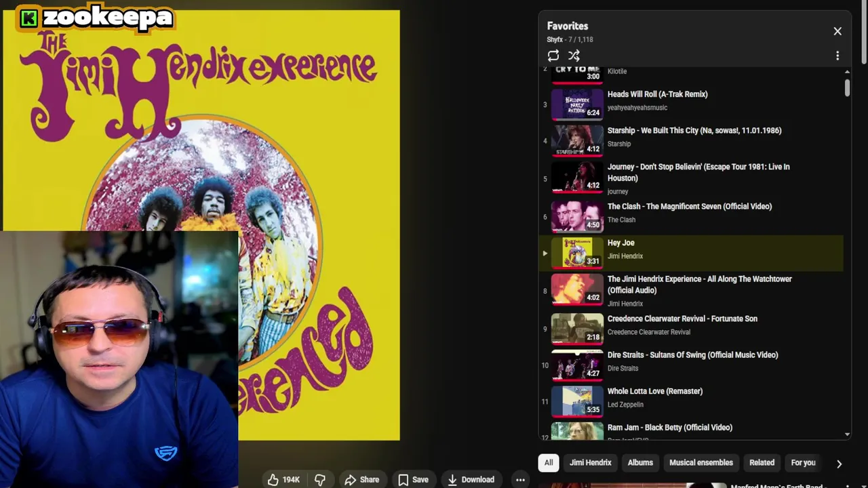Open Journey Don't Stop Believin' thumbnail
This screenshot has height=488, width=868.
(x=577, y=177)
